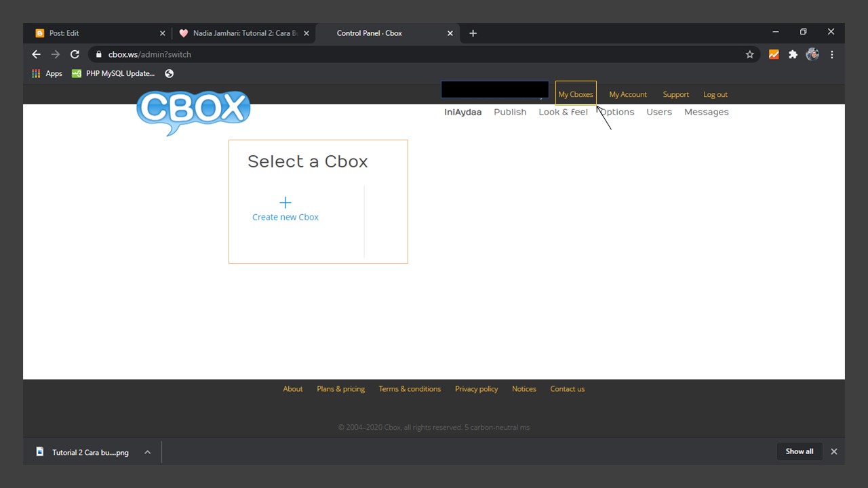Open the Options section in Cbox navigation

point(616,112)
